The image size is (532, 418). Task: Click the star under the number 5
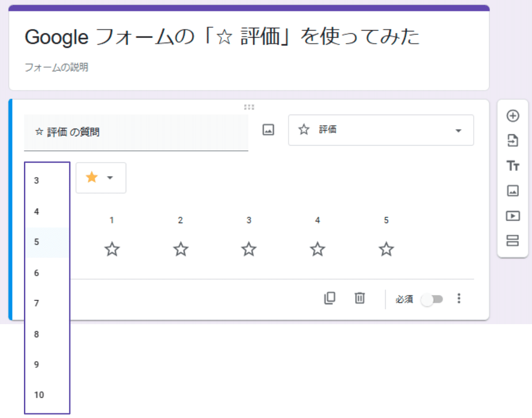386,249
